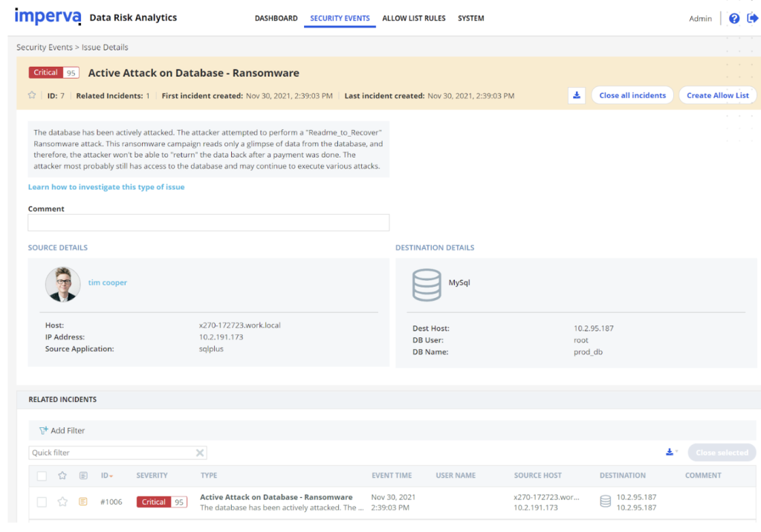This screenshot has width=761, height=532.
Task: Click Dest Host value 10.2.95.187
Action: [x=594, y=328]
